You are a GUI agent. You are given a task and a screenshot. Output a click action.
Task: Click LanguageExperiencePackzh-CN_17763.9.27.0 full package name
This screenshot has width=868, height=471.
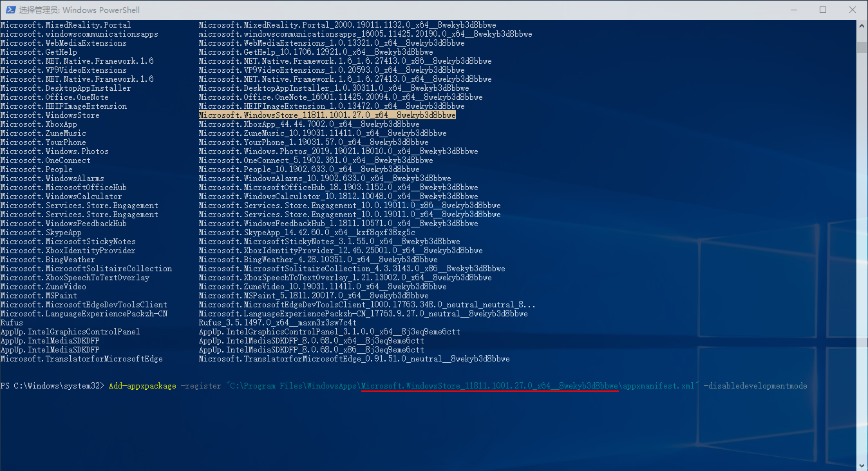363,314
